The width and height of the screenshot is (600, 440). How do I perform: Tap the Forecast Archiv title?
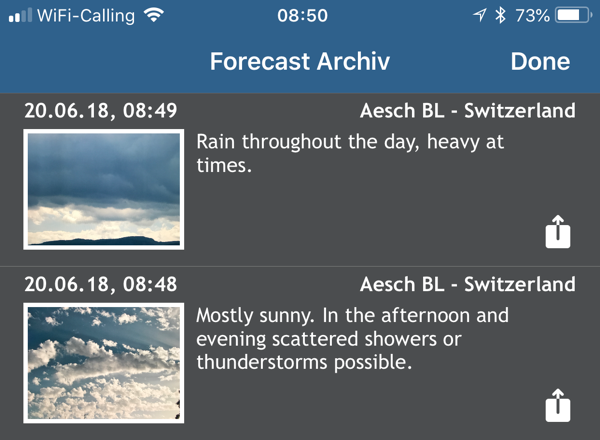300,62
